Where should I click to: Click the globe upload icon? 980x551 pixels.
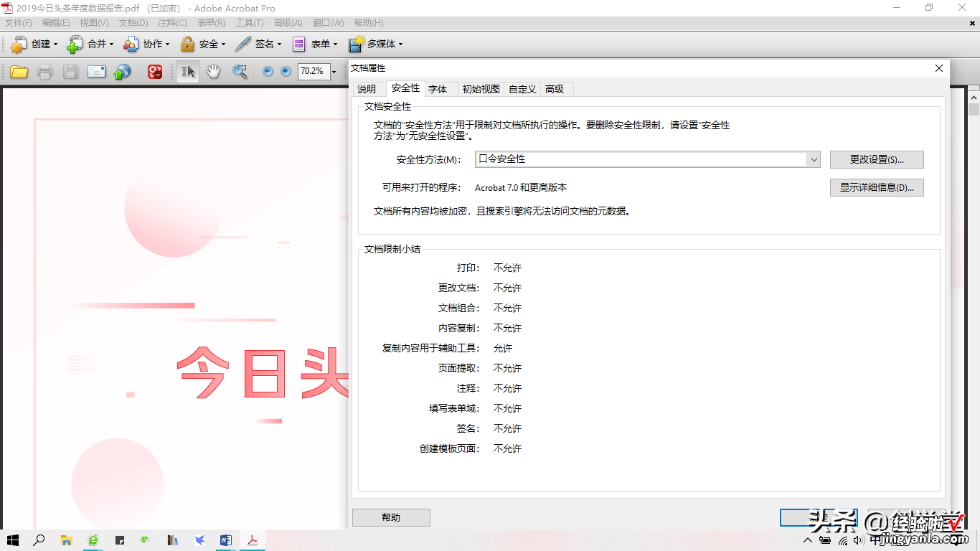123,72
